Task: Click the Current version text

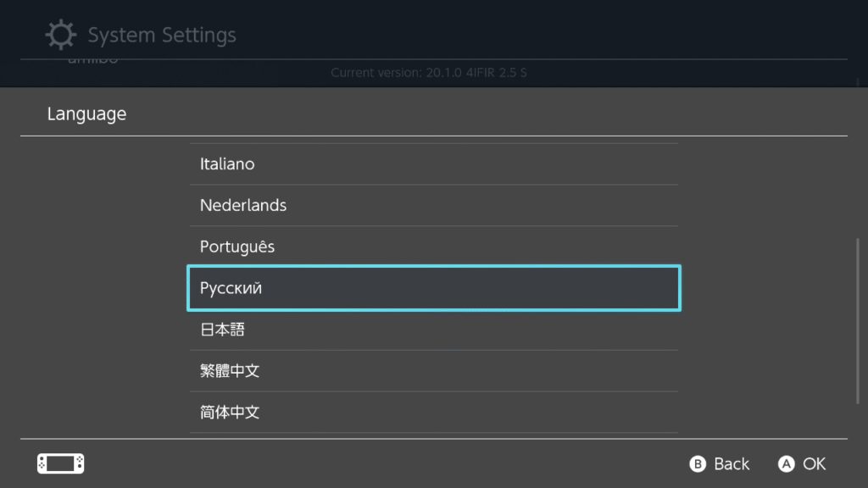Action: click(x=428, y=73)
